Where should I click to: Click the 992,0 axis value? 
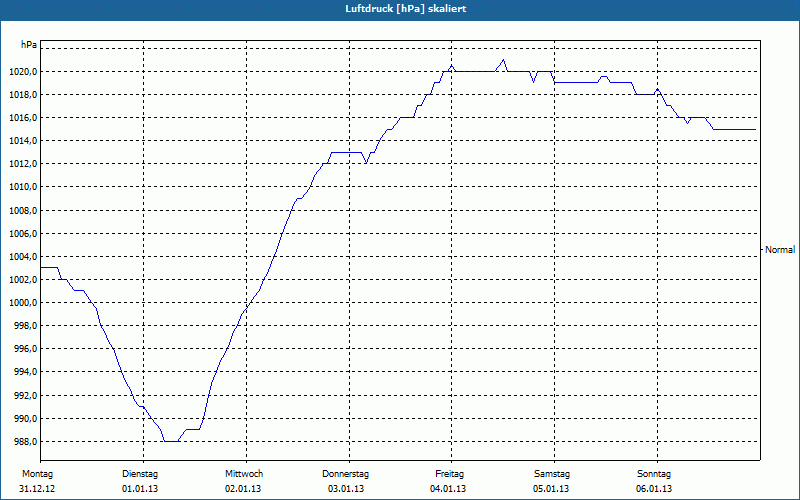pos(25,396)
